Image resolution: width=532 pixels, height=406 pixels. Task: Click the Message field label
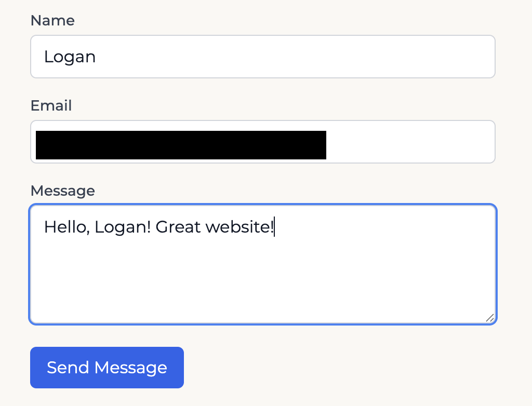(x=62, y=191)
